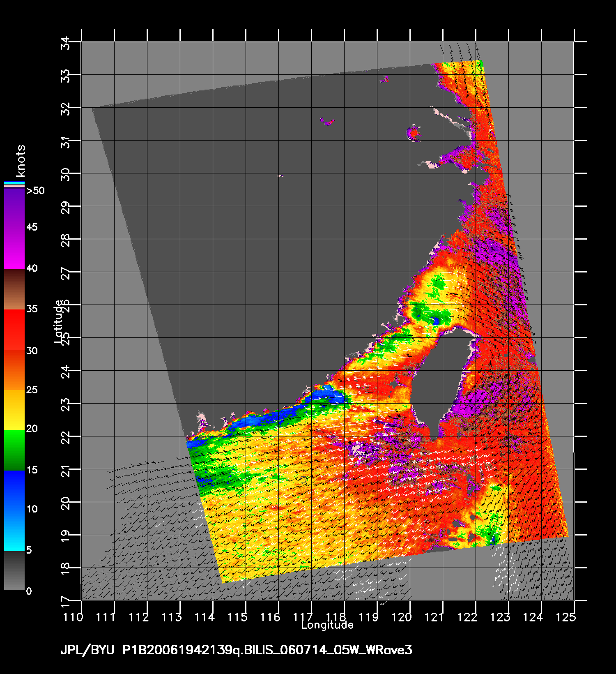Pick the orange 25–30 knots colorbar segment
This screenshot has width=616, height=674.
(x=14, y=369)
